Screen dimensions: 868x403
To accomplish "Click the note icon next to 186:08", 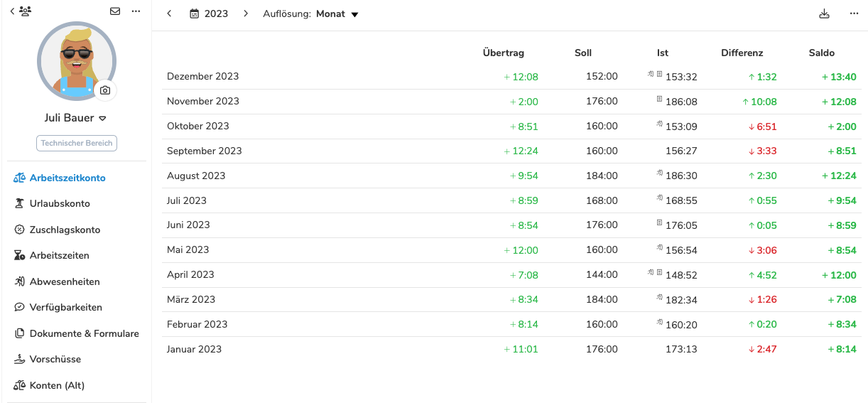I will pyautogui.click(x=659, y=100).
